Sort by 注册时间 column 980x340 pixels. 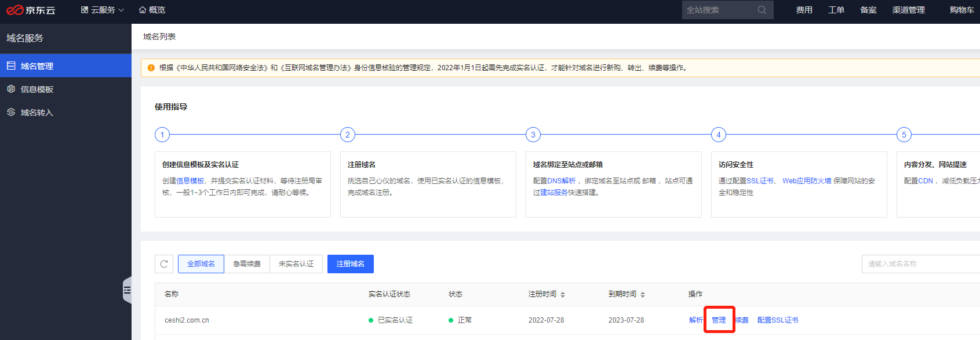[x=562, y=295]
